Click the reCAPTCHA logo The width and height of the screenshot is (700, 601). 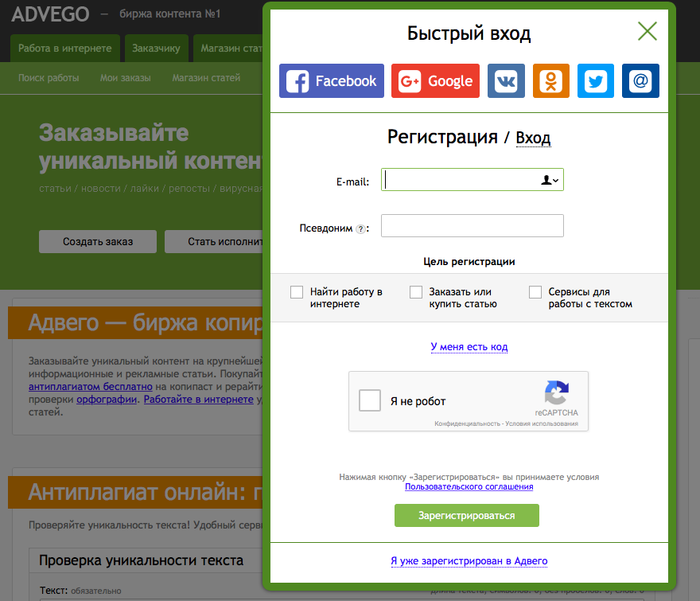[556, 392]
